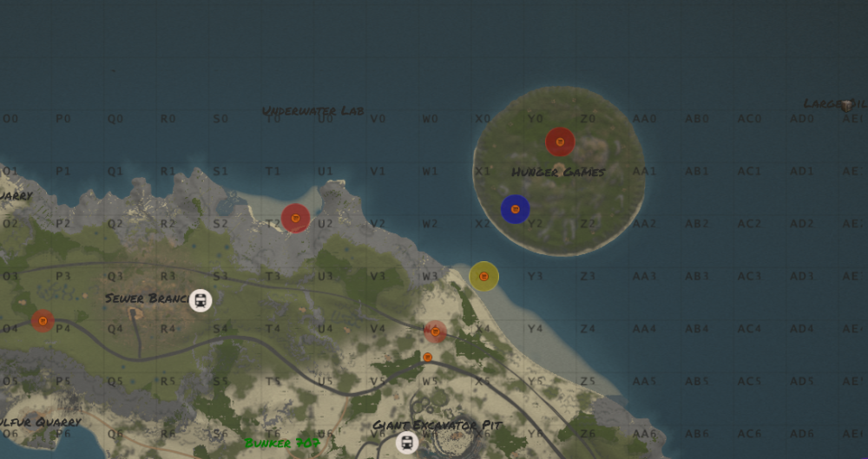Click grid label Y4

[535, 329]
